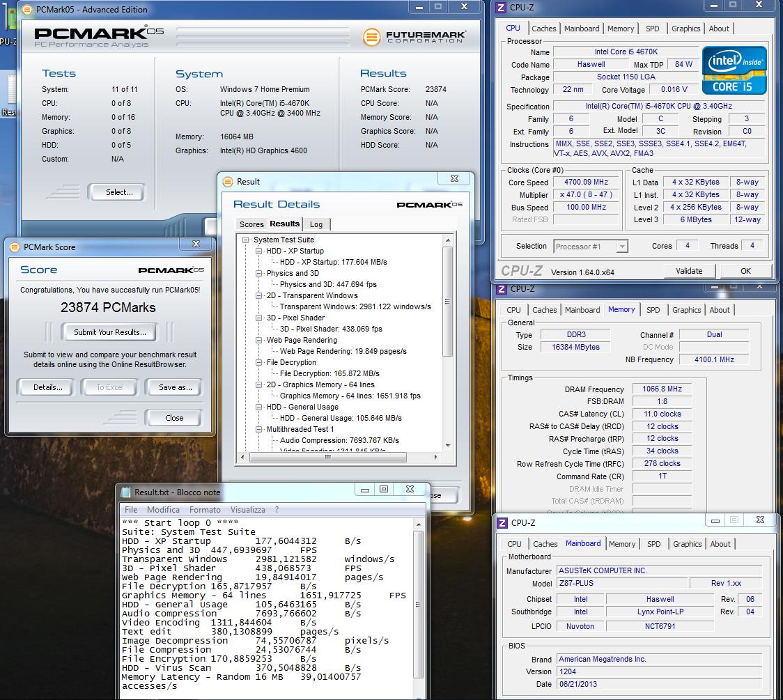783x700 pixels.
Task: Click Submit Your Results button
Action: [x=110, y=332]
